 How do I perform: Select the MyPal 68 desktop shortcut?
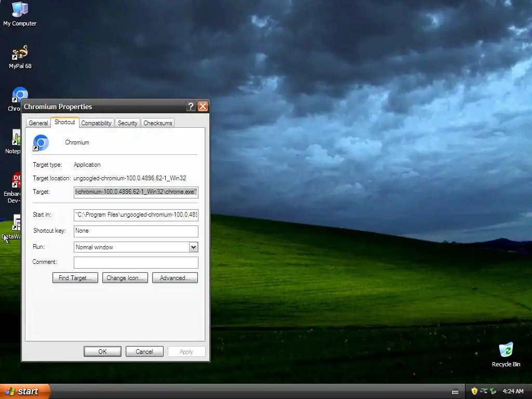[20, 57]
